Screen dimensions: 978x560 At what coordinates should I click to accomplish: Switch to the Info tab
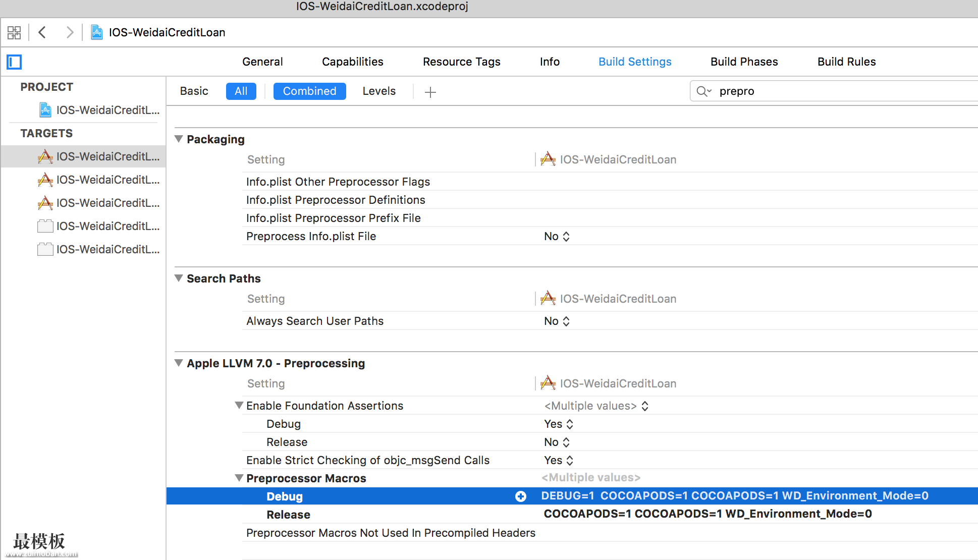(550, 62)
